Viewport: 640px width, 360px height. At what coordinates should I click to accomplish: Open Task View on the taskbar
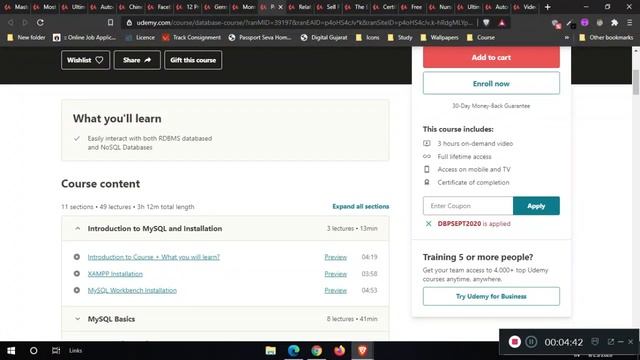(56, 351)
